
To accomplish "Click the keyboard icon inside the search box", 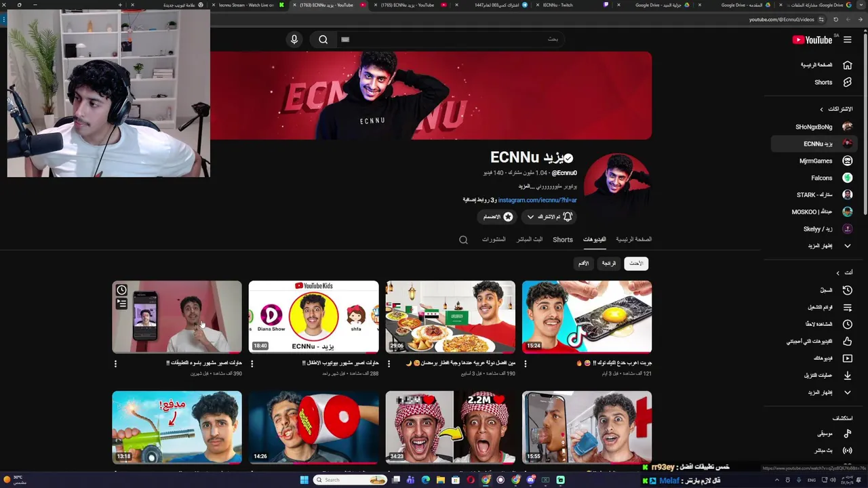I will tap(345, 39).
